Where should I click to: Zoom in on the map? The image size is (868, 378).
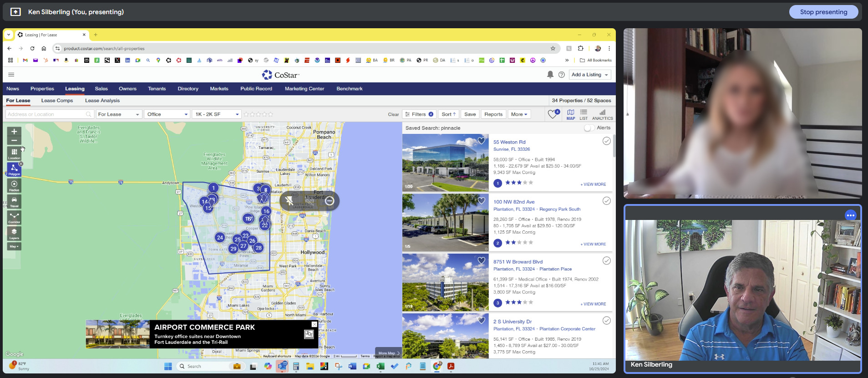14,132
